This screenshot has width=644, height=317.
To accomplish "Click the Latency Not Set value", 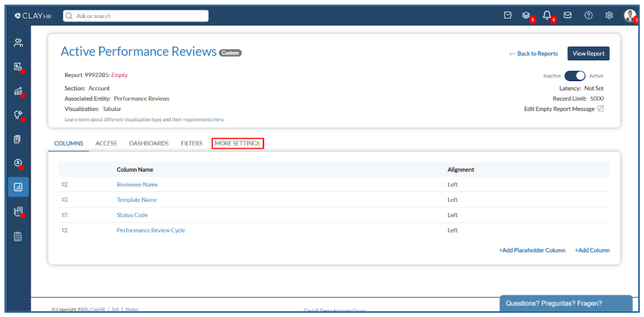I will pos(594,88).
